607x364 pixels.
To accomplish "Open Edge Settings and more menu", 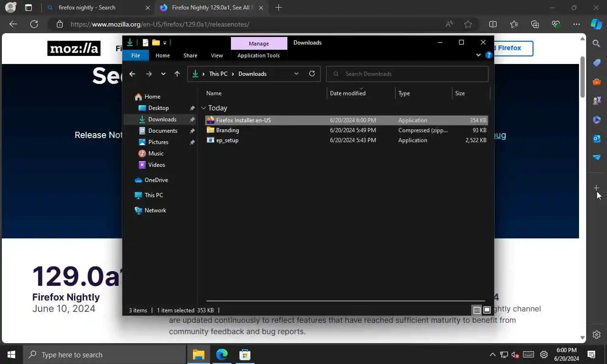I will click(x=576, y=24).
